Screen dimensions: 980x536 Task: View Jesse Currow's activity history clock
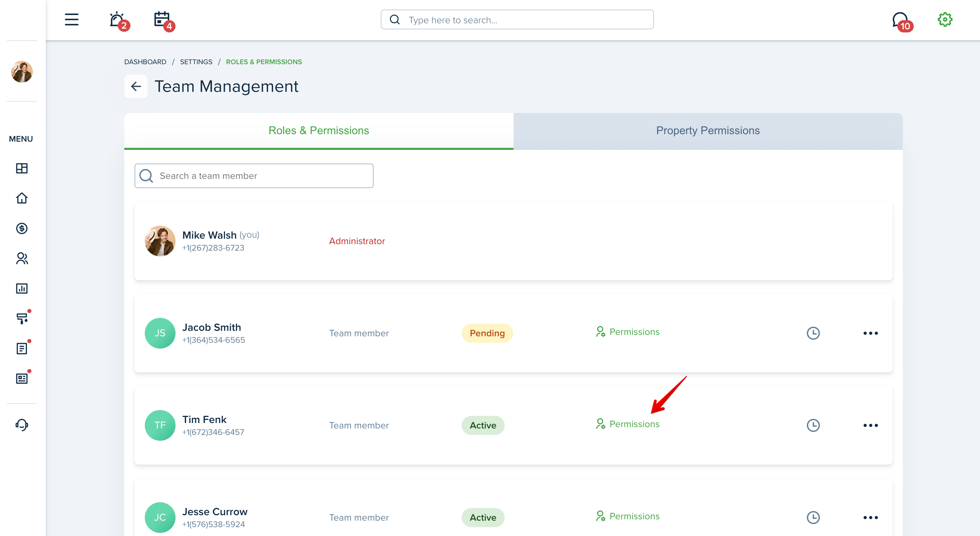pyautogui.click(x=813, y=517)
